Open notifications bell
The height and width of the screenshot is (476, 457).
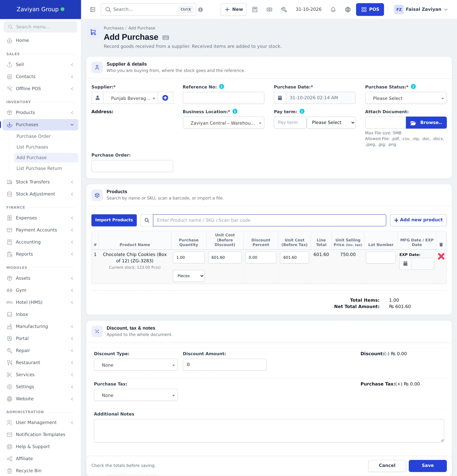click(333, 10)
